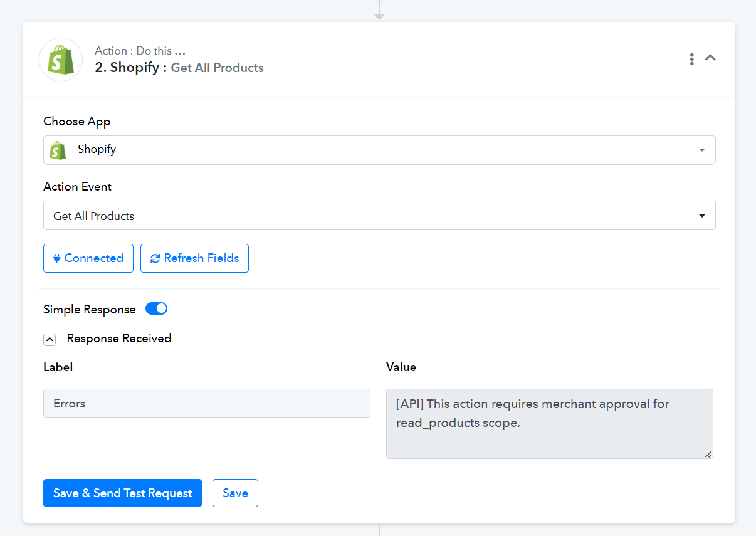Image resolution: width=756 pixels, height=536 pixels.
Task: Click the 'Choose App' heading
Action: point(77,122)
